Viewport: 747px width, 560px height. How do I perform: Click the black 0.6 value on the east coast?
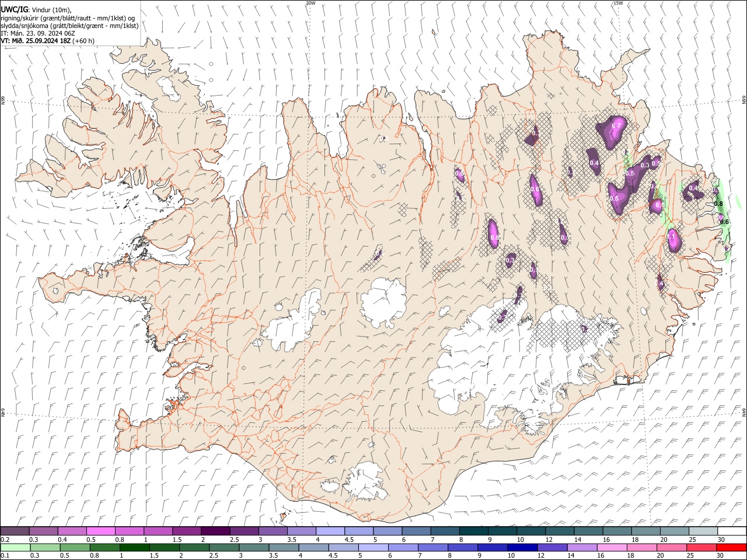pyautogui.click(x=724, y=222)
